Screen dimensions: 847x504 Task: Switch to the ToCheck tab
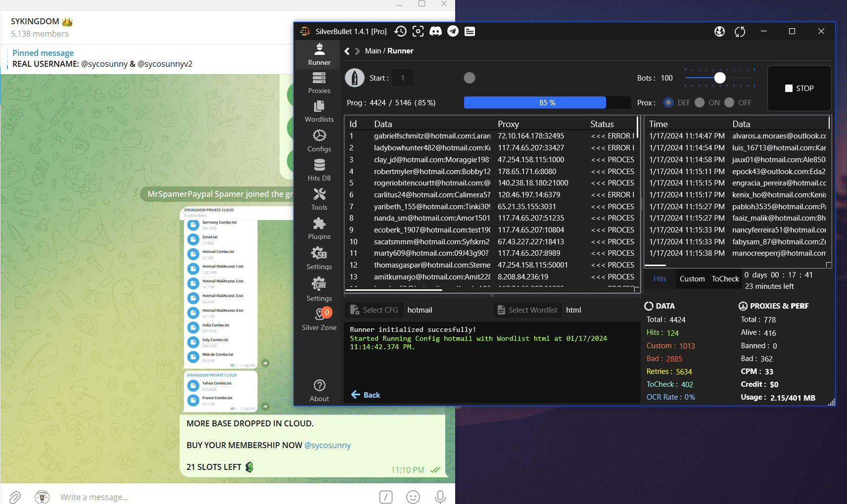point(725,279)
